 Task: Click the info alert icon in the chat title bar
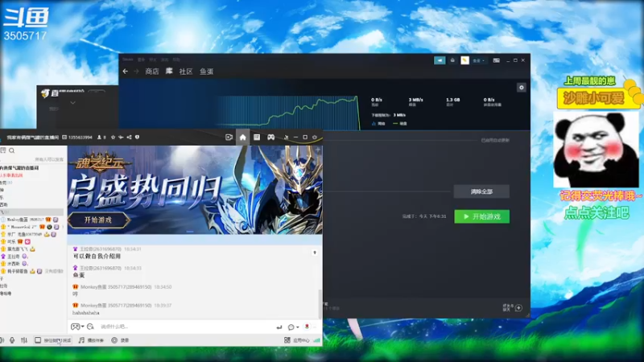(x=137, y=138)
